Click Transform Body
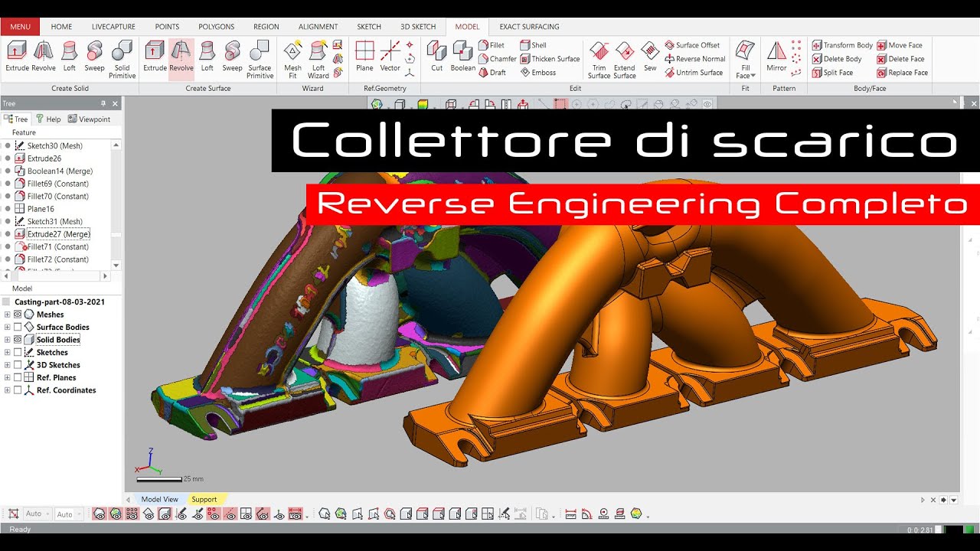This screenshot has width=980, height=551. click(x=842, y=45)
